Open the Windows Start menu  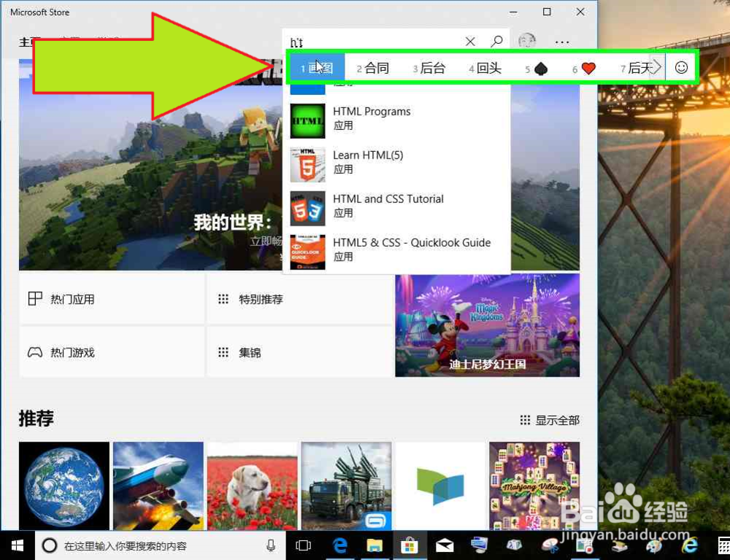point(16,545)
